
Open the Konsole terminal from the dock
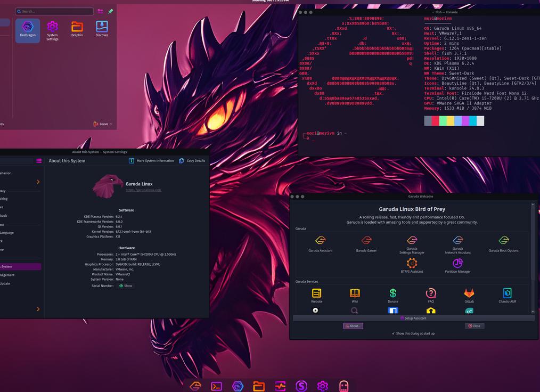216,386
